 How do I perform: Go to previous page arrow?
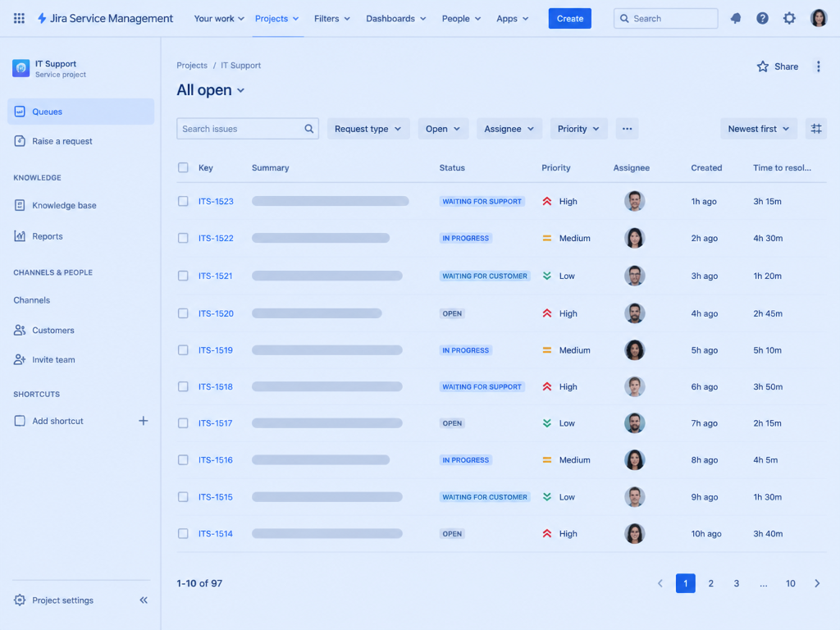tap(660, 583)
